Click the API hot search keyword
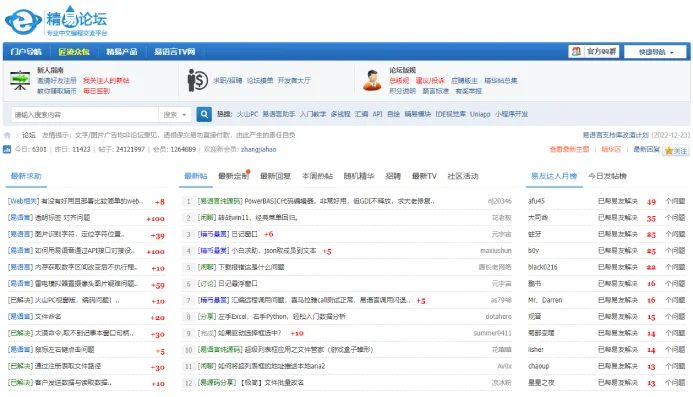 (x=377, y=114)
